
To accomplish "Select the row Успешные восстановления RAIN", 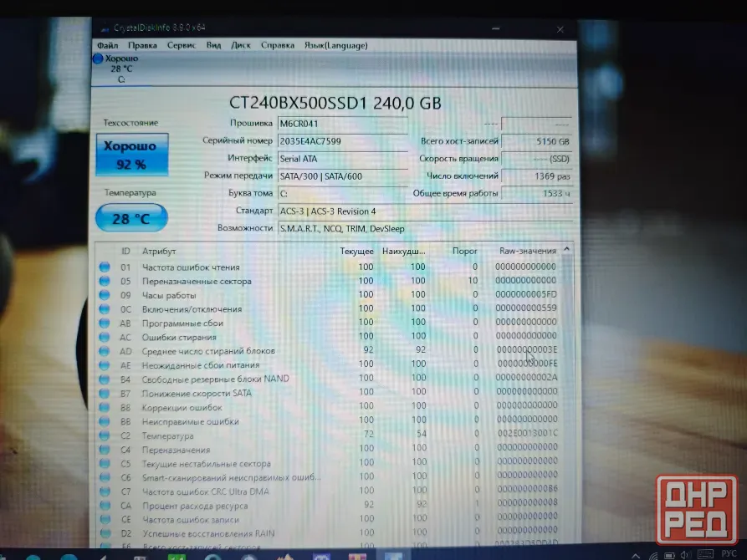I will [x=328, y=533].
